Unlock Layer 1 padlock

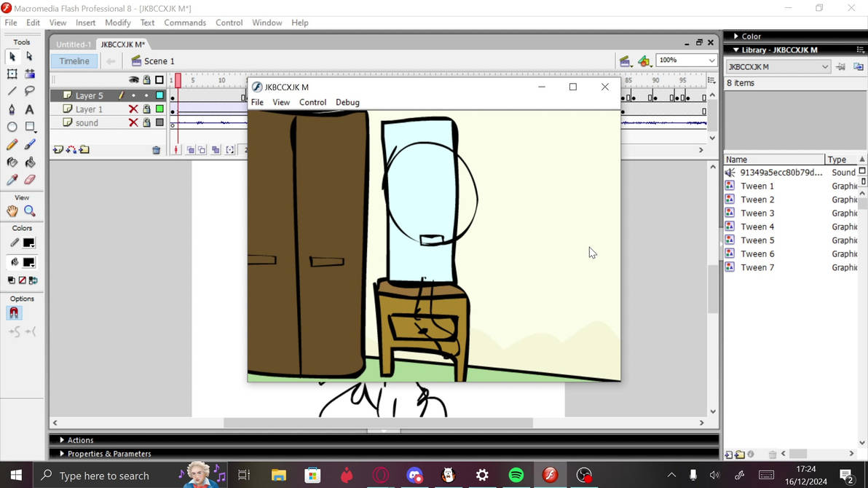pyautogui.click(x=146, y=109)
